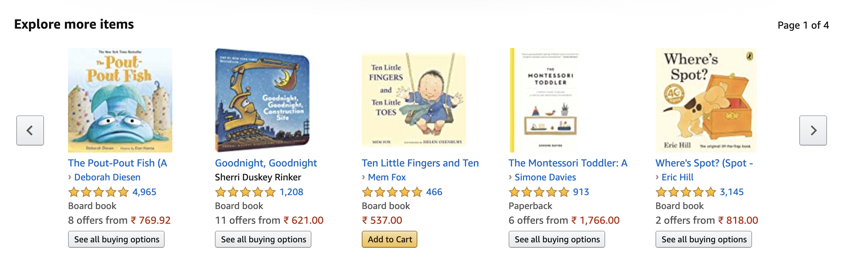Add Ten Little Fingers book to cart
The image size is (868, 264).
click(390, 239)
